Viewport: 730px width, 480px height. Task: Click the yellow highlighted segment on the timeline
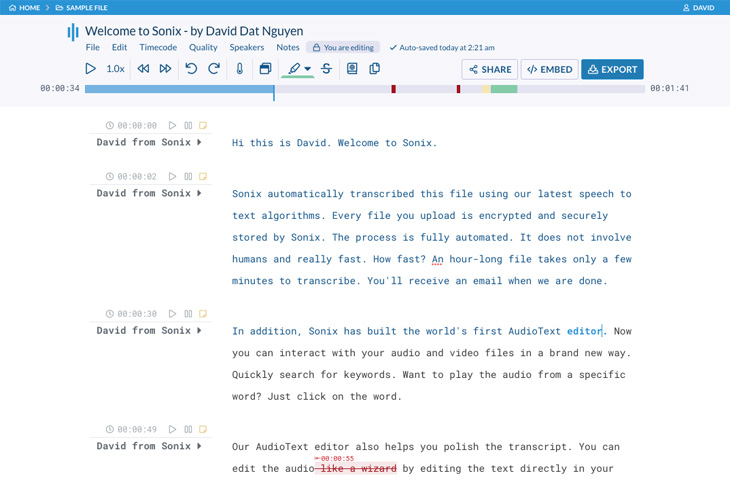(x=486, y=89)
